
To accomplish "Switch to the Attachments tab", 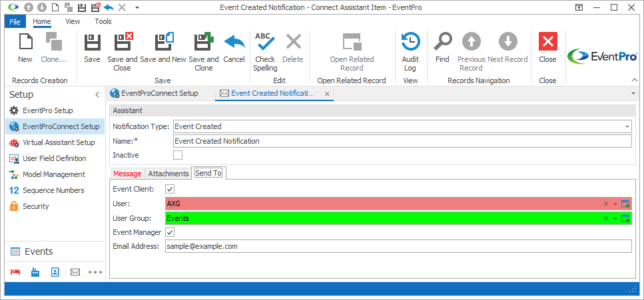I will (x=168, y=174).
